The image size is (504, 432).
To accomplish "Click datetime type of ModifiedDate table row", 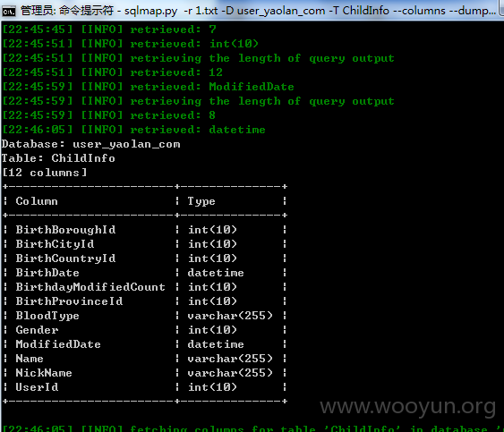I will pyautogui.click(x=216, y=344).
